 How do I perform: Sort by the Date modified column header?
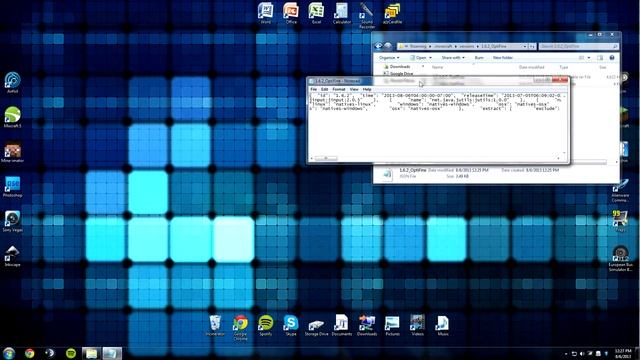tap(531, 67)
